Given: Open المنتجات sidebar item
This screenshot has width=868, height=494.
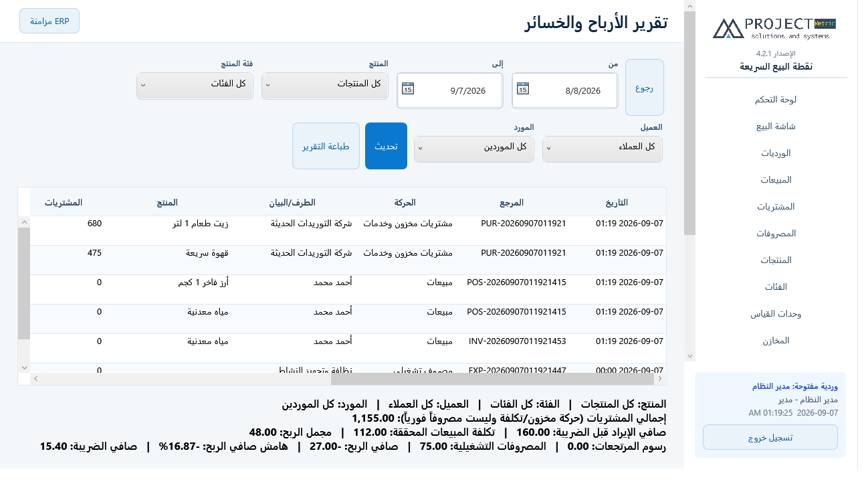Looking at the screenshot, I should (x=776, y=260).
